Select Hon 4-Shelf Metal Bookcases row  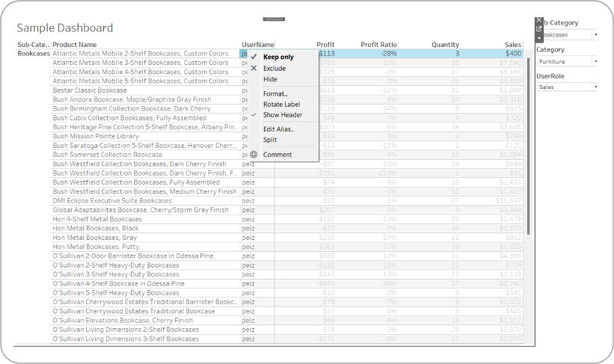point(97,219)
